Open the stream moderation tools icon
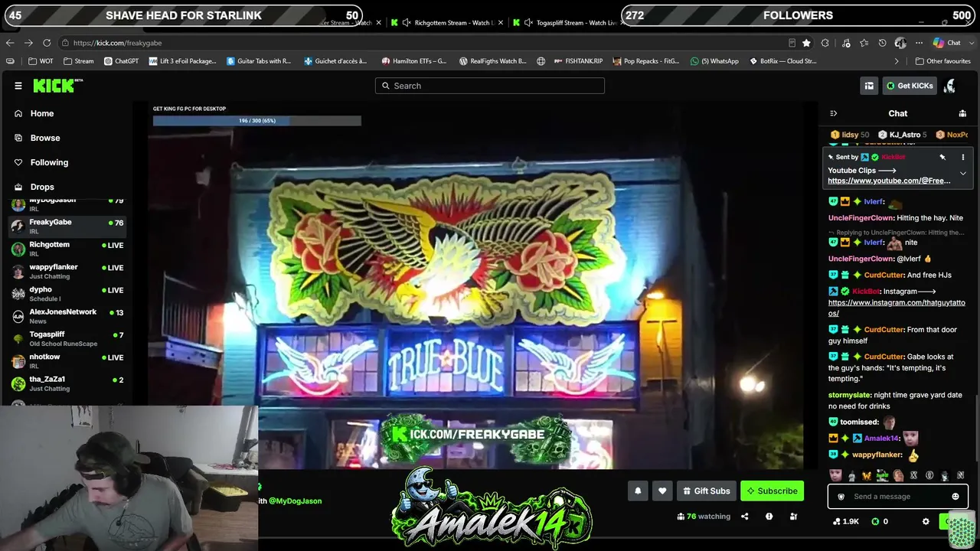The image size is (980, 551). click(793, 517)
